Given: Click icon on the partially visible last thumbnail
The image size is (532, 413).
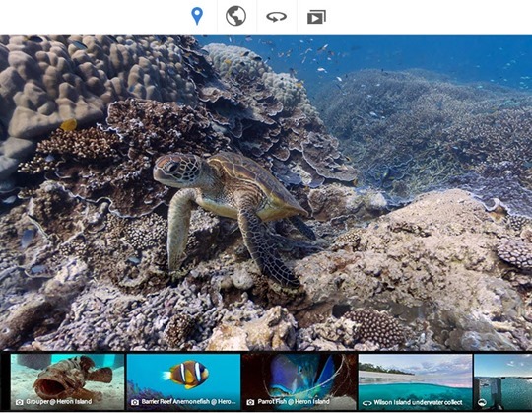Looking at the screenshot, I should click(x=482, y=403).
